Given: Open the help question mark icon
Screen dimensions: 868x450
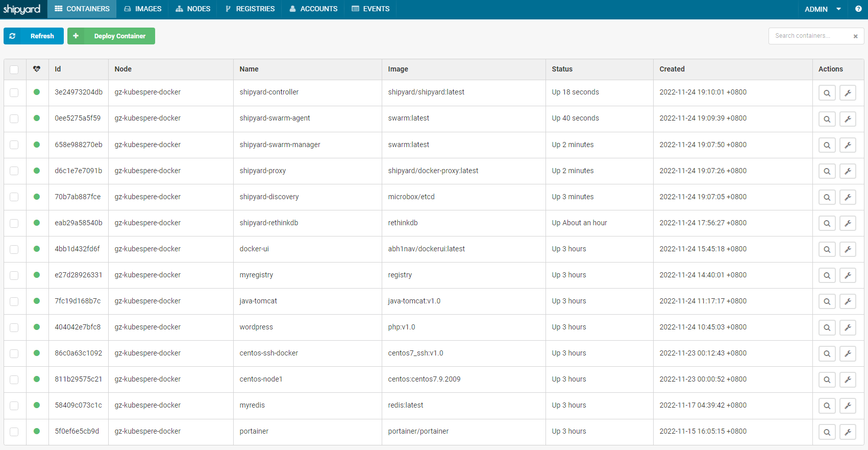Looking at the screenshot, I should point(858,9).
